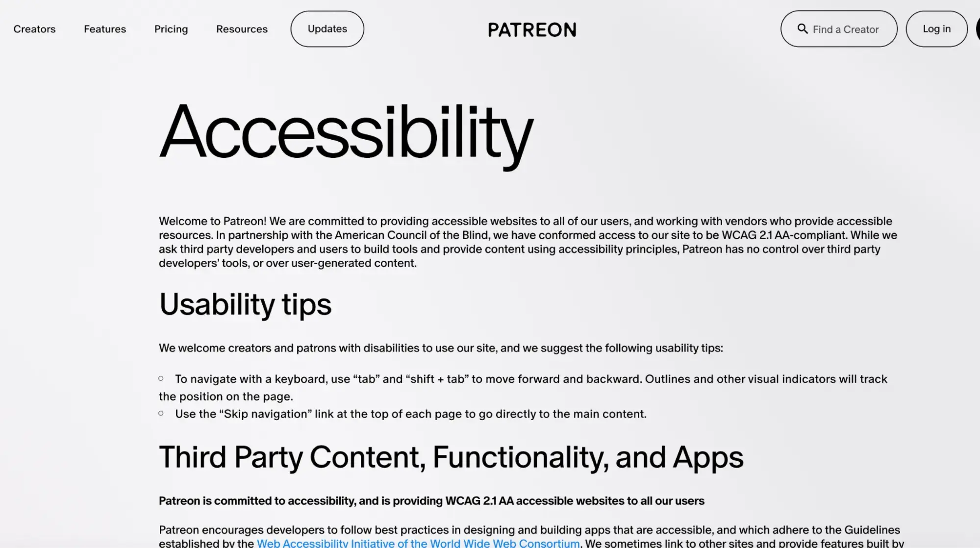Click the search icon to find a creator

pyautogui.click(x=802, y=28)
